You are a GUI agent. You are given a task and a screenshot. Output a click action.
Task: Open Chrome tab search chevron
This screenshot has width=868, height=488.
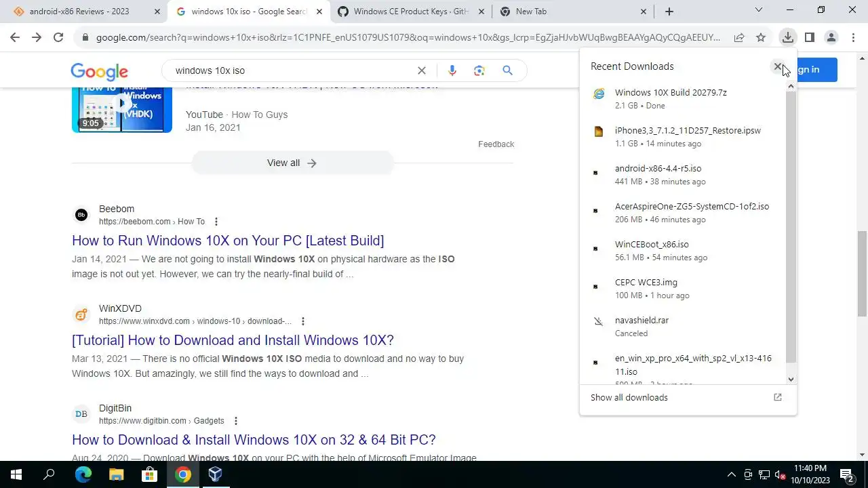click(759, 10)
